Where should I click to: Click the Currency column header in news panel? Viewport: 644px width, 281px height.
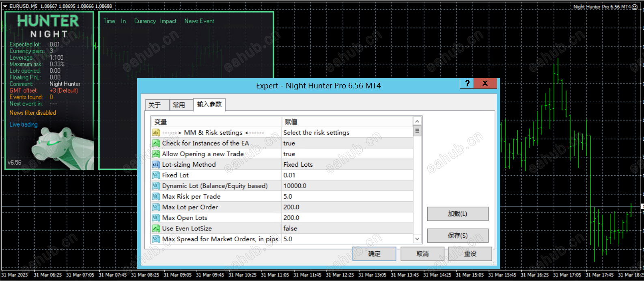[145, 21]
